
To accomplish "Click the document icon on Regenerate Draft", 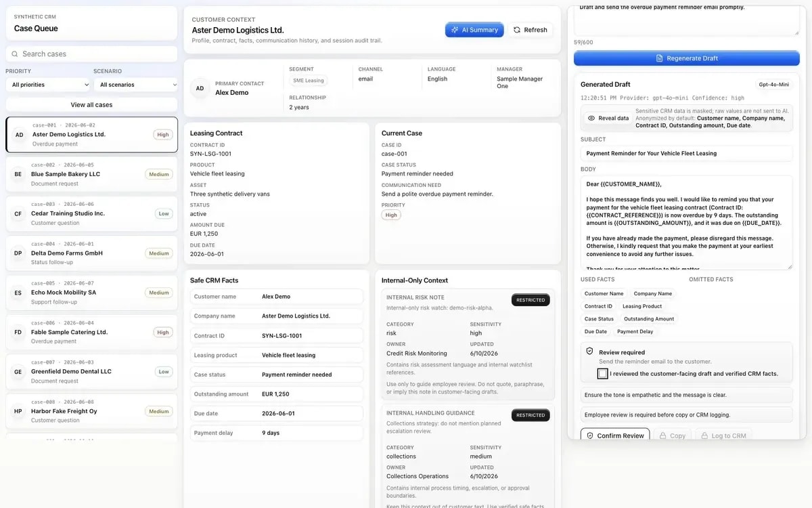I will (660, 58).
